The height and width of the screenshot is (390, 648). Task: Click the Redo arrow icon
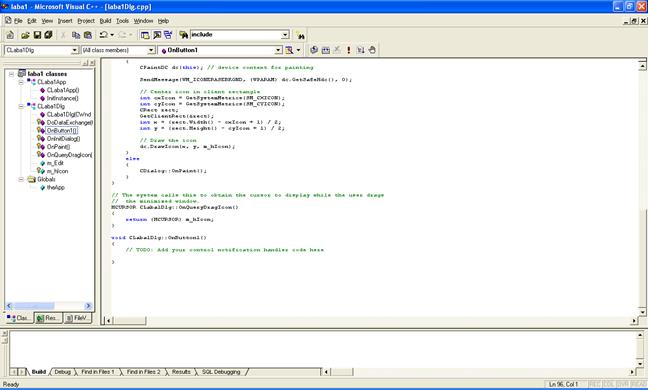coord(122,36)
